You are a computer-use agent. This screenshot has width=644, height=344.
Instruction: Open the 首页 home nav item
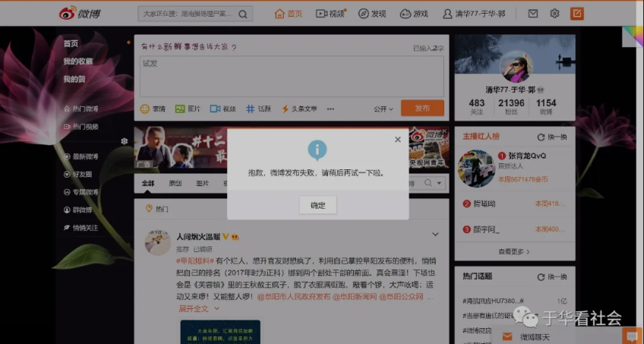pyautogui.click(x=289, y=14)
